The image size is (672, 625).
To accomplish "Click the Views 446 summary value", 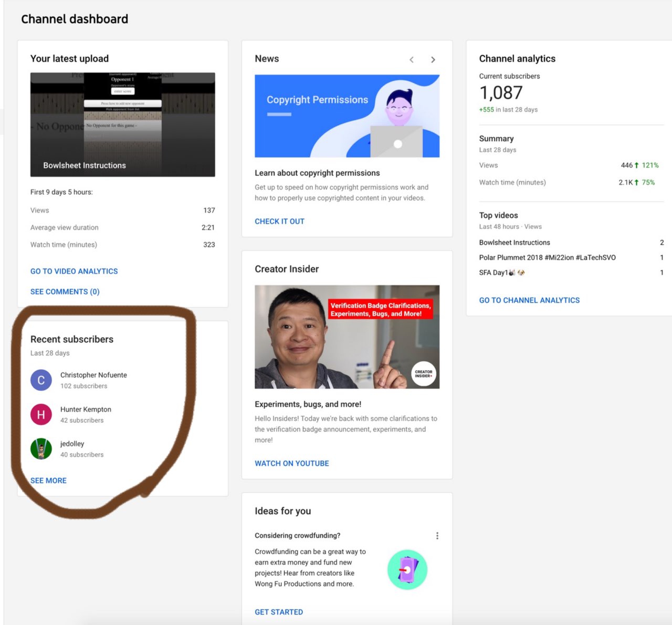I will (x=627, y=165).
